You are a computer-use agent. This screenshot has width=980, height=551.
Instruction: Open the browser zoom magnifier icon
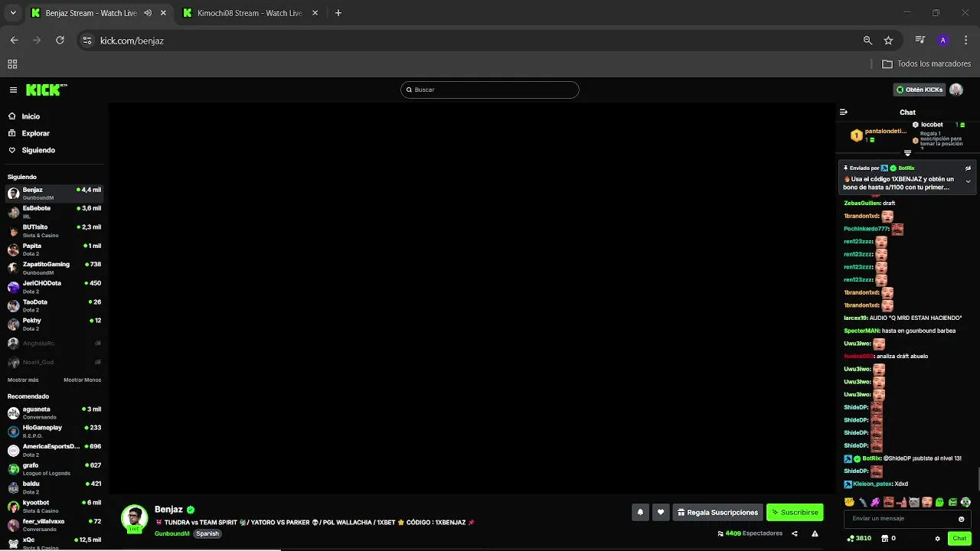click(867, 41)
